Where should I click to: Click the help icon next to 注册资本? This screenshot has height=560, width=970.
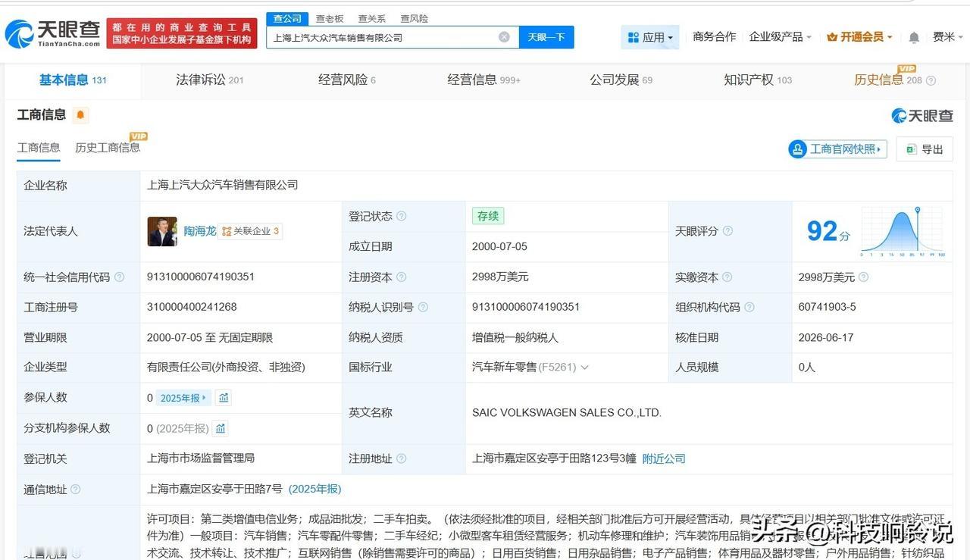[x=401, y=277]
